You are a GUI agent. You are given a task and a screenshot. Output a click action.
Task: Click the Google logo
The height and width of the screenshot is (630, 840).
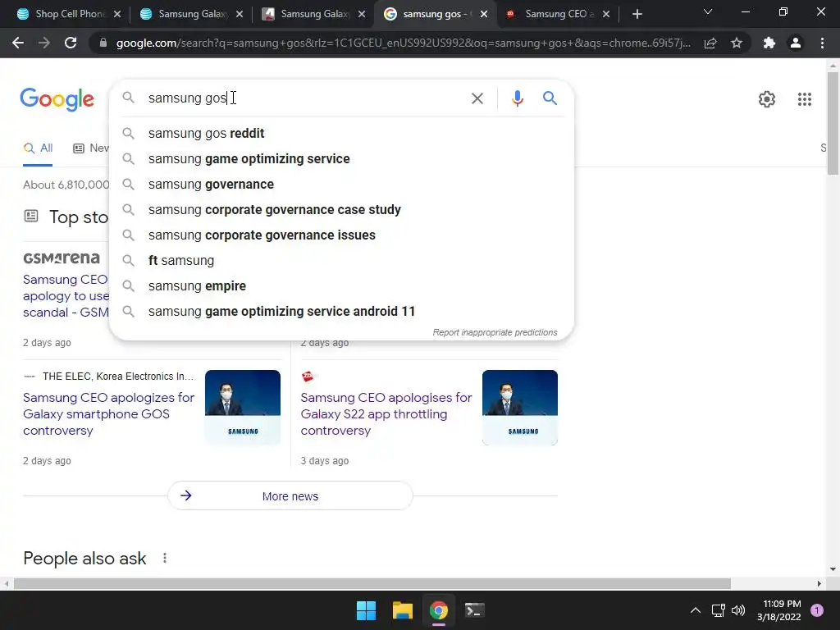pyautogui.click(x=57, y=99)
